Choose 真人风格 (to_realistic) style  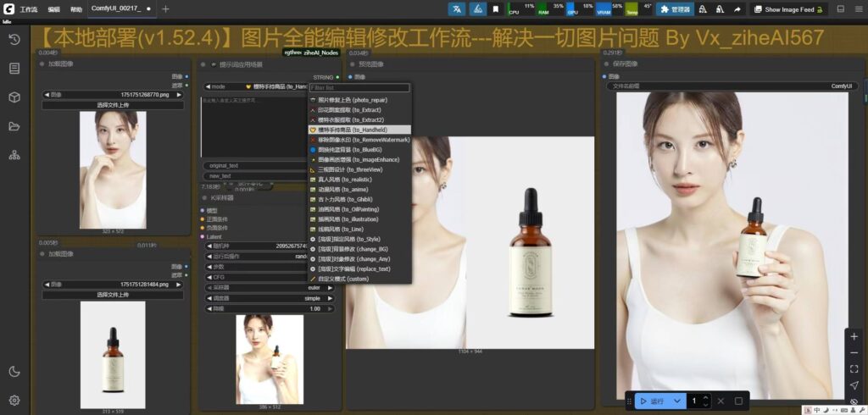(x=359, y=180)
